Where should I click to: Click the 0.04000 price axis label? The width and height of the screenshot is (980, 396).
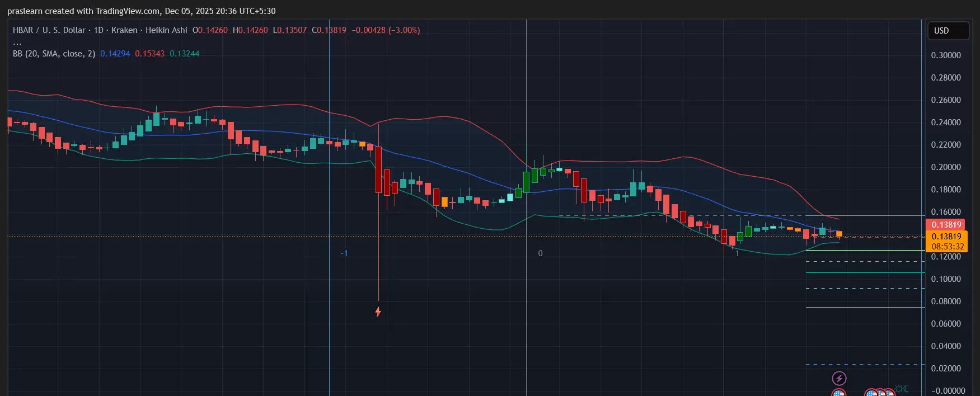point(946,346)
